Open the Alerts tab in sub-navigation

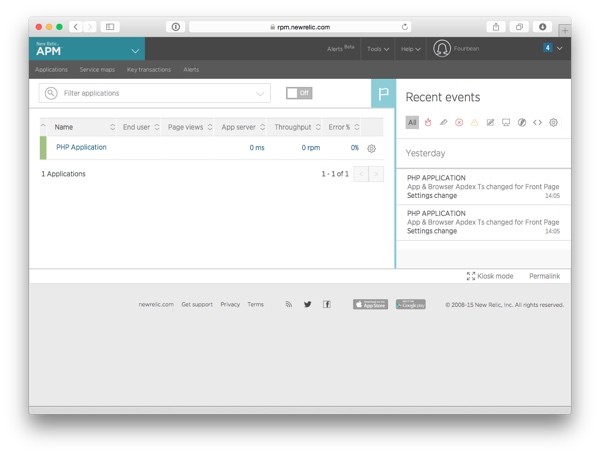tap(191, 70)
